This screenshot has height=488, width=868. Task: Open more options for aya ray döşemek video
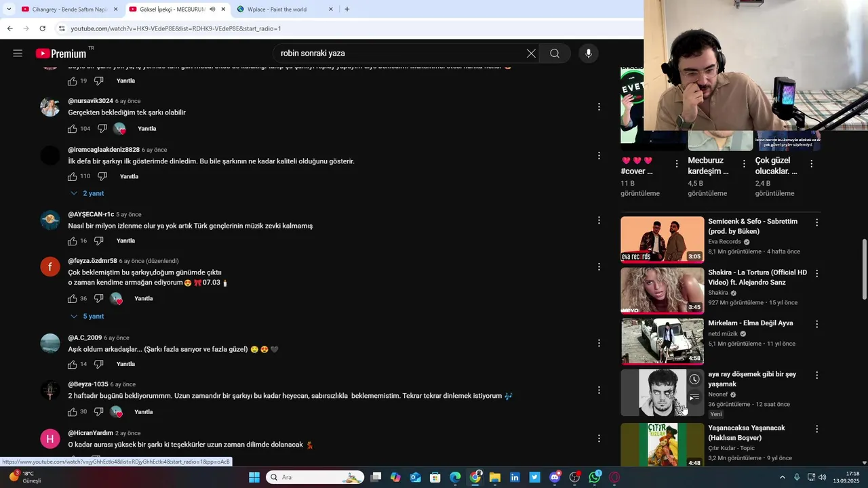816,375
